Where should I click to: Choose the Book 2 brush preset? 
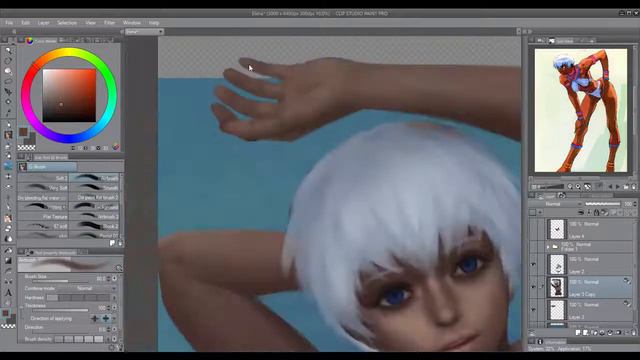[x=94, y=226]
